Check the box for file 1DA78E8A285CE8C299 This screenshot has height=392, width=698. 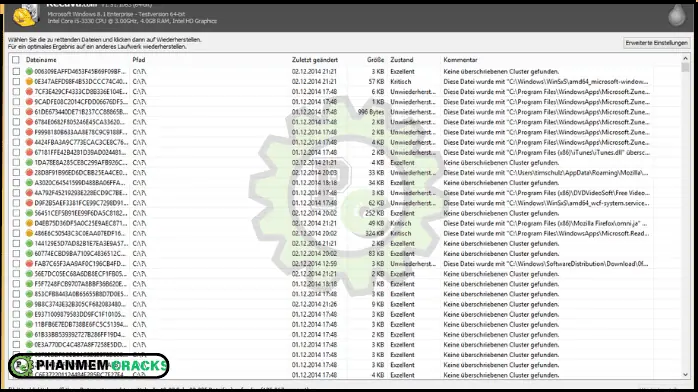click(x=16, y=162)
